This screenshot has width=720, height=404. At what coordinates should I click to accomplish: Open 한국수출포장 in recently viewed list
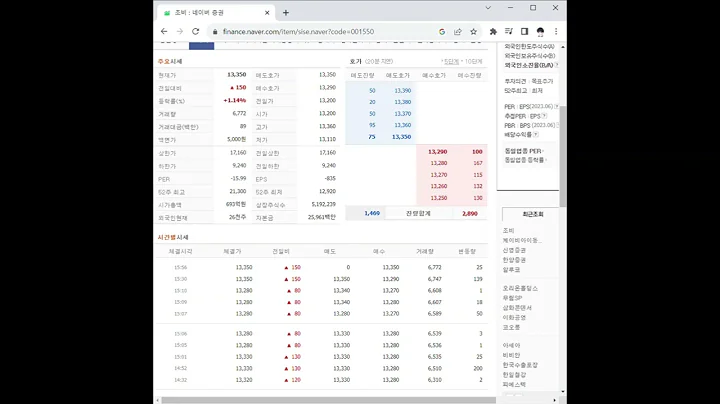(520, 365)
